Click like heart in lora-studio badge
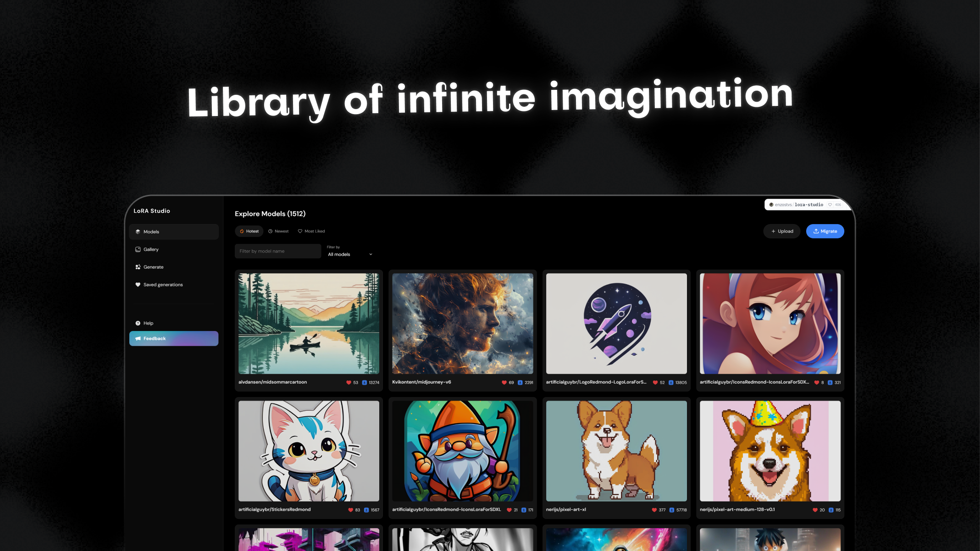Viewport: 980px width, 551px height. 830,204
